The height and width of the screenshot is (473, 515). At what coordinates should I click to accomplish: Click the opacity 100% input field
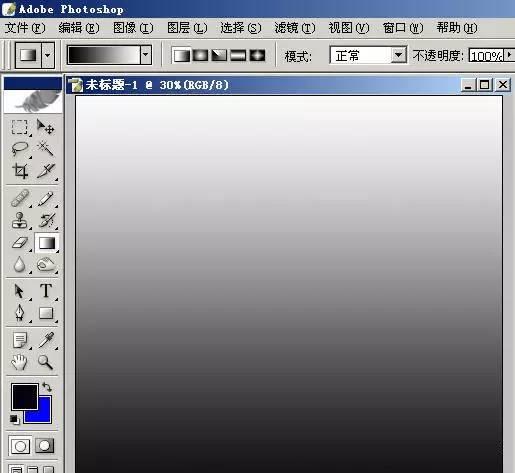tap(486, 56)
